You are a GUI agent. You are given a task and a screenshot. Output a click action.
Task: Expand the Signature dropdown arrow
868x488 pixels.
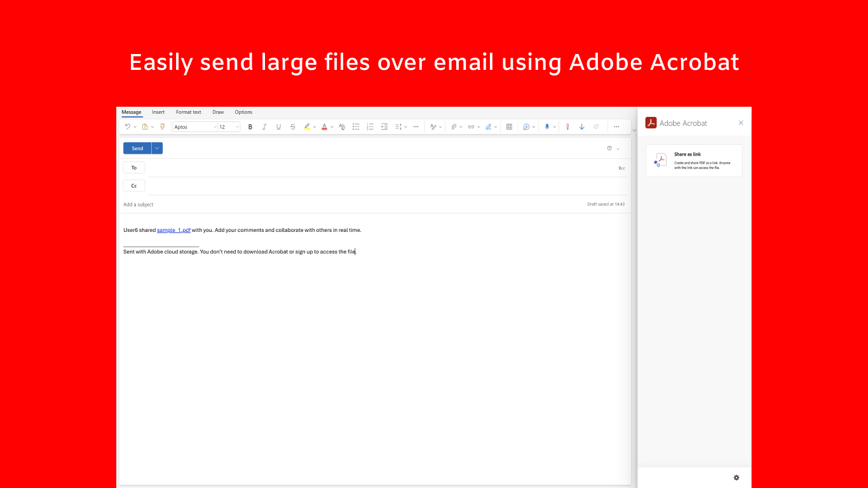click(496, 127)
